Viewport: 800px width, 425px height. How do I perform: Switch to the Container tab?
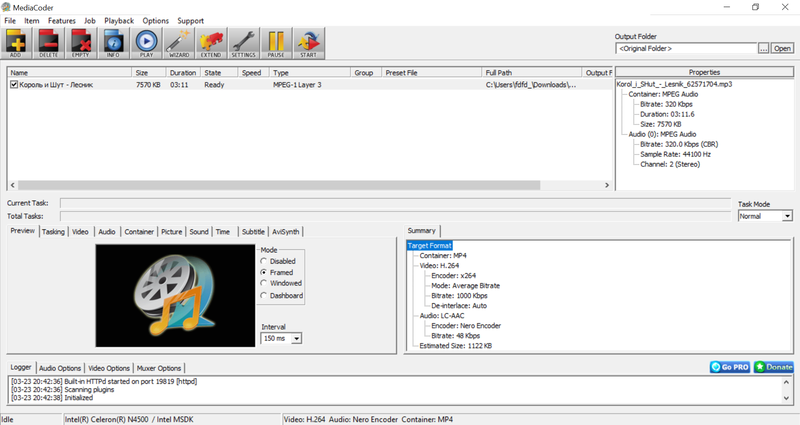pyautogui.click(x=139, y=232)
